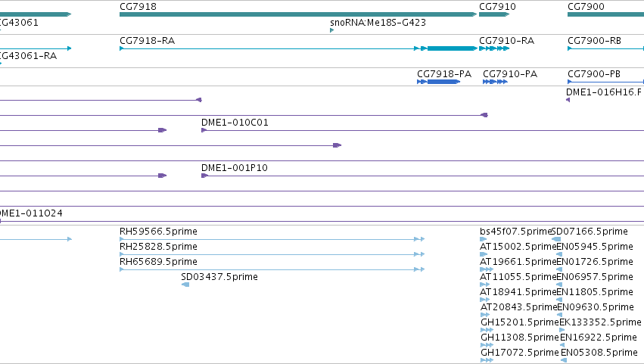Select the AT11055.5prime EST label

click(518, 277)
